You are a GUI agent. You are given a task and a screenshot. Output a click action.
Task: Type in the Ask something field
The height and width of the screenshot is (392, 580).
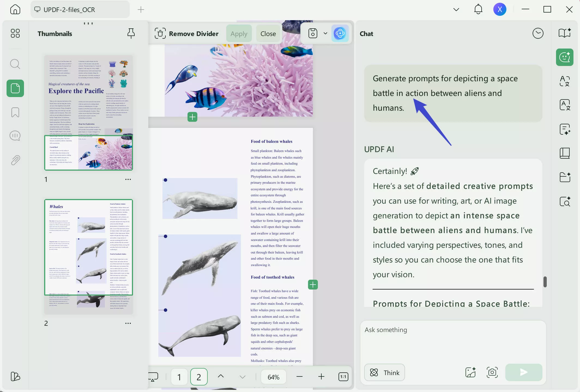pyautogui.click(x=452, y=341)
